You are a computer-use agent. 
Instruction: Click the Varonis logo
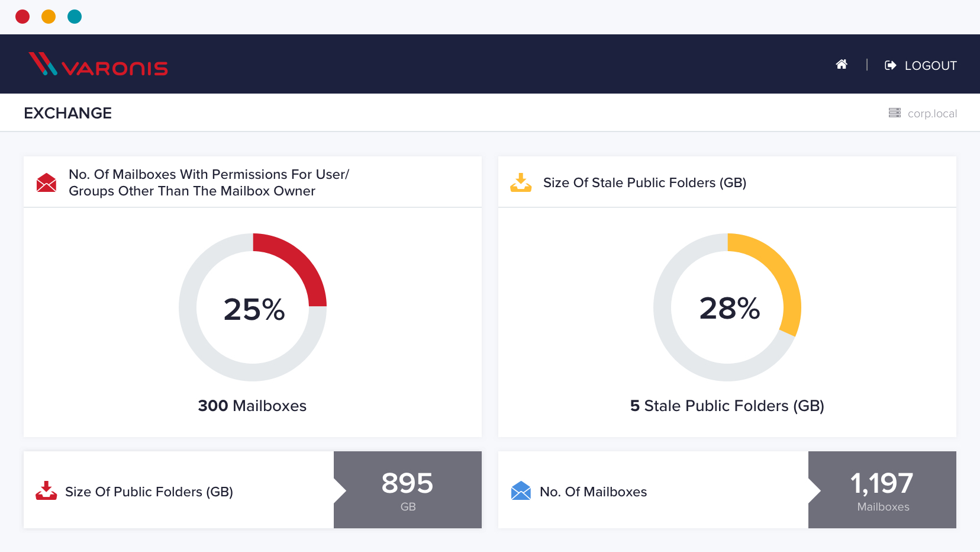[98, 64]
